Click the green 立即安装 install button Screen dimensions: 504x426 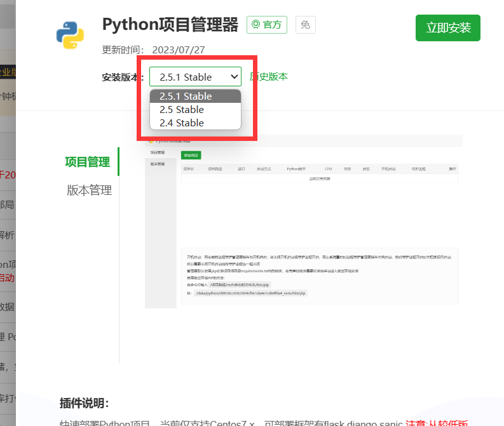point(447,28)
